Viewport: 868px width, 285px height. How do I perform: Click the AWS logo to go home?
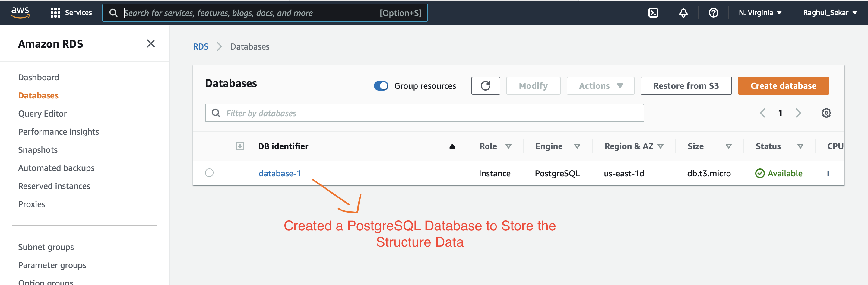click(20, 12)
